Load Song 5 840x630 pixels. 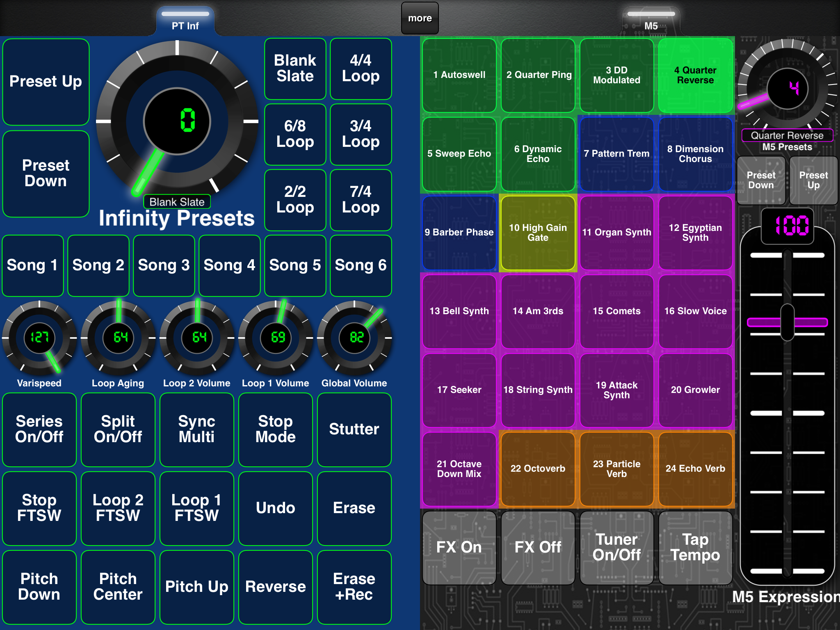coord(295,265)
